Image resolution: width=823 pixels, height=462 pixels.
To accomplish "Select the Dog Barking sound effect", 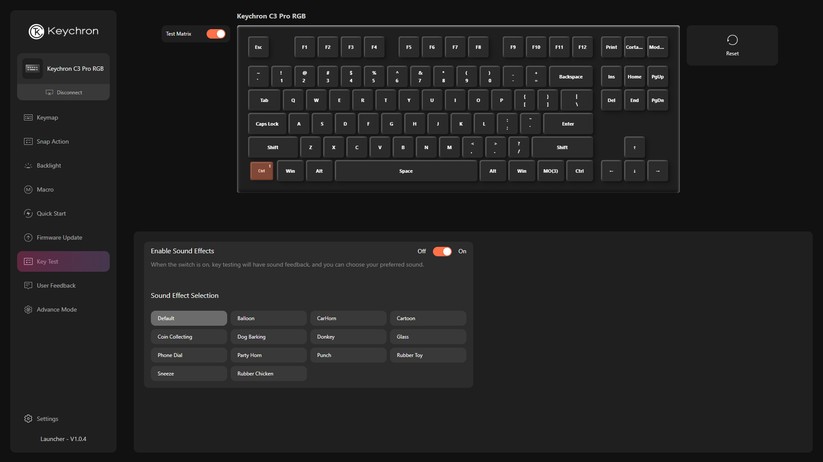I will pyautogui.click(x=269, y=337).
